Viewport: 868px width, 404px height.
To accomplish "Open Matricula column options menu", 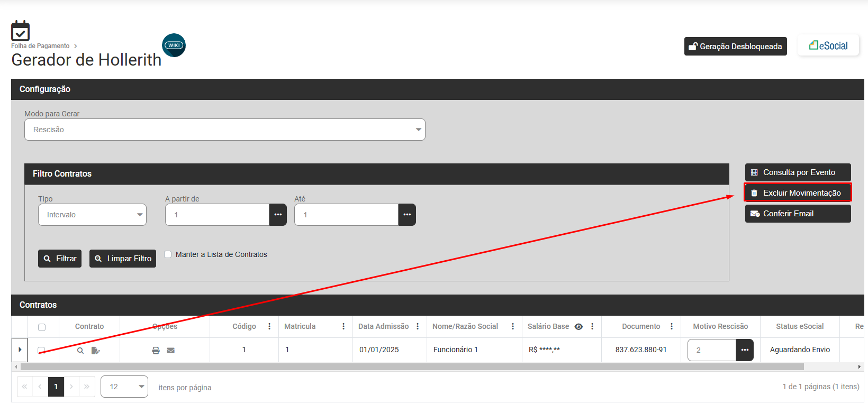I will coord(343,326).
